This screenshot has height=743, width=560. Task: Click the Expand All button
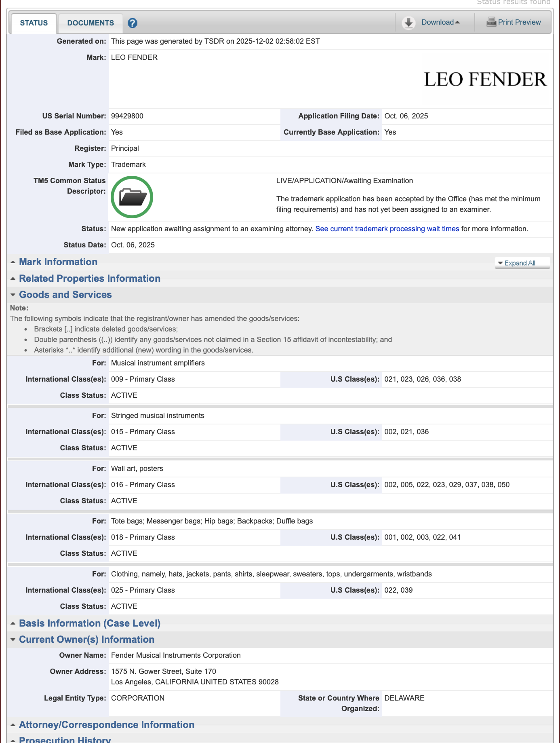522,263
